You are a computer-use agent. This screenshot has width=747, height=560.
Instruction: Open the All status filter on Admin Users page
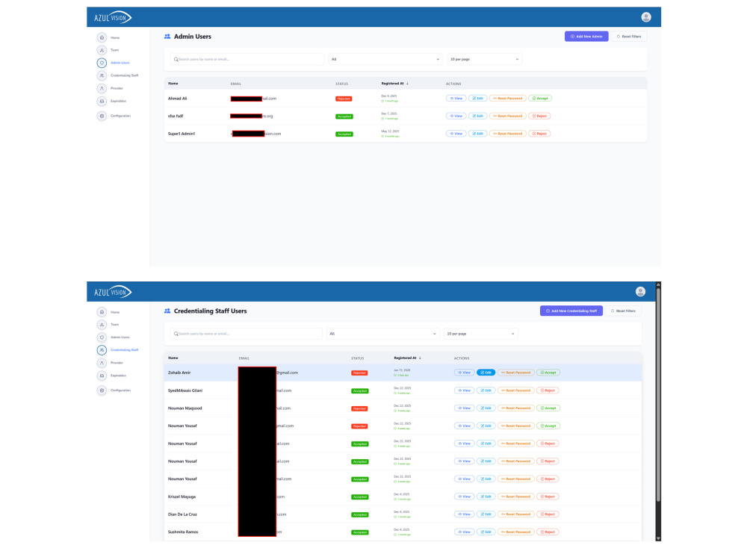coord(385,60)
